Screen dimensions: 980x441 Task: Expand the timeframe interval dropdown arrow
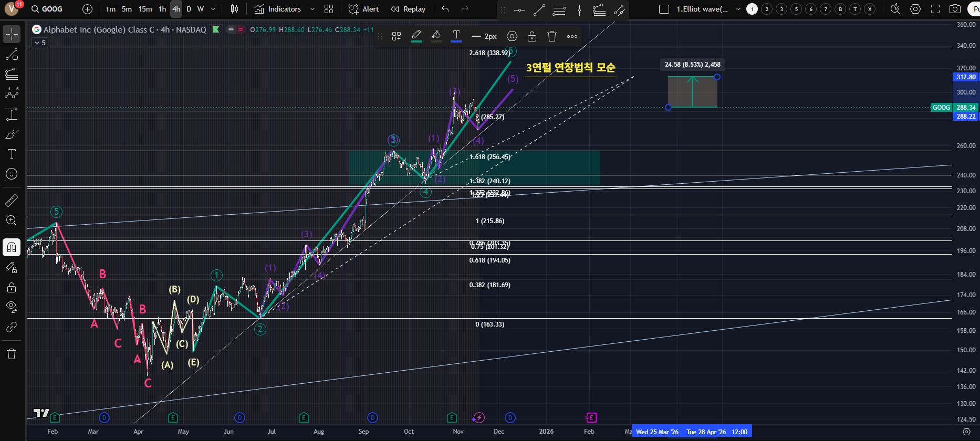pos(213,9)
